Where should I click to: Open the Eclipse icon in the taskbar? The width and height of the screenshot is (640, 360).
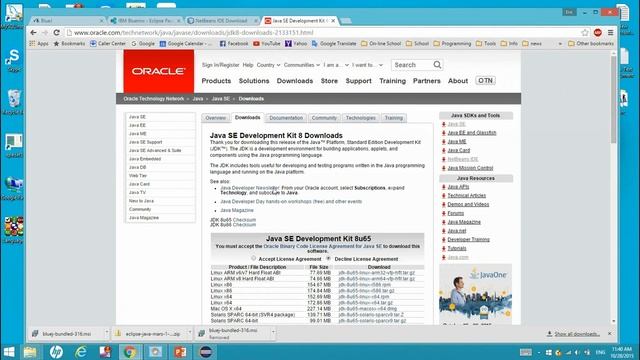(x=206, y=352)
